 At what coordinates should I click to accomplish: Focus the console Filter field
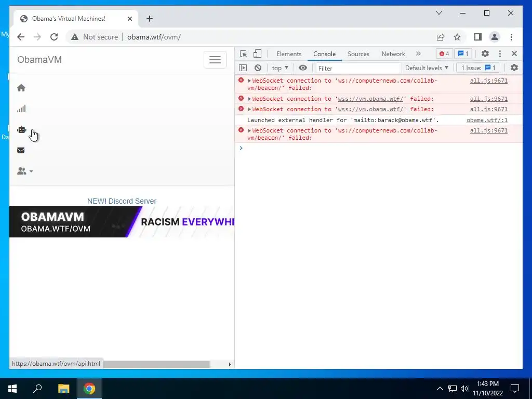tap(358, 68)
